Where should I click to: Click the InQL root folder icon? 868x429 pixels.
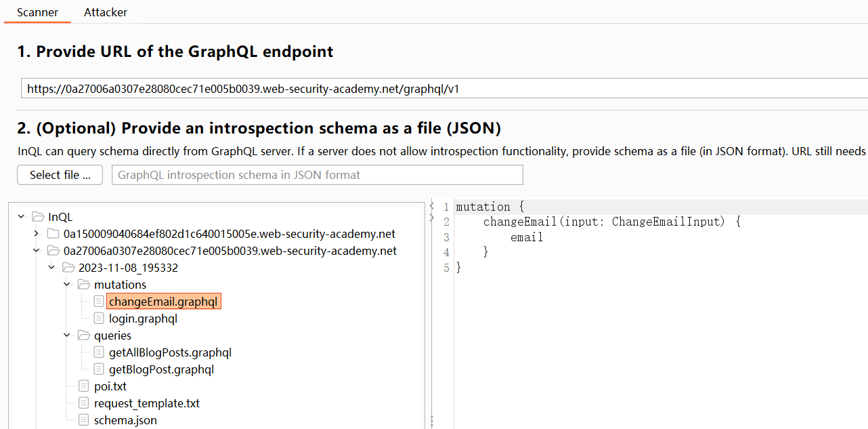[37, 217]
